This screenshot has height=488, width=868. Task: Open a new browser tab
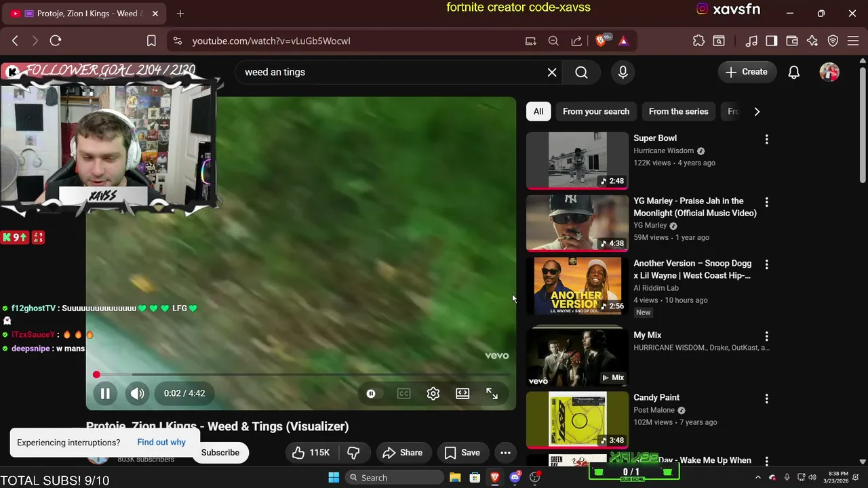tap(180, 14)
